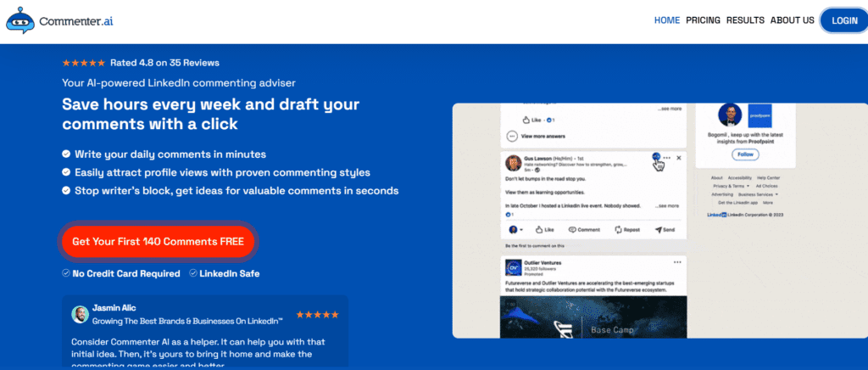Click the Rated 4.8 on 35 Reviews text
The image size is (868, 370).
tap(164, 63)
